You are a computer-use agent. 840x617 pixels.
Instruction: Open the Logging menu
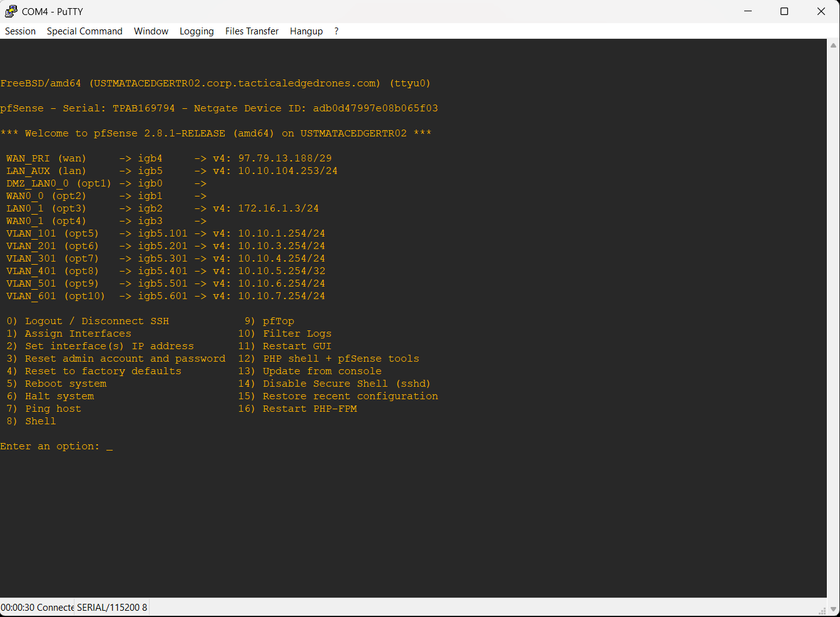tap(197, 31)
